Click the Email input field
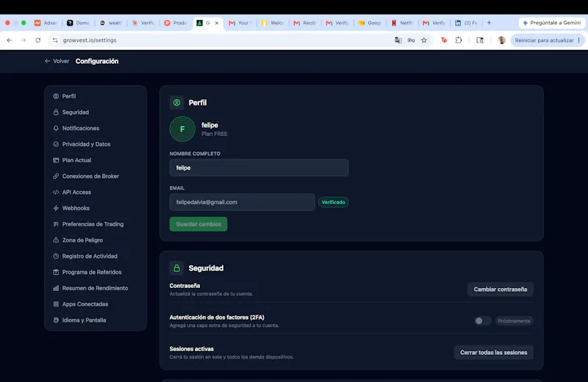The width and height of the screenshot is (588, 382). click(x=243, y=202)
